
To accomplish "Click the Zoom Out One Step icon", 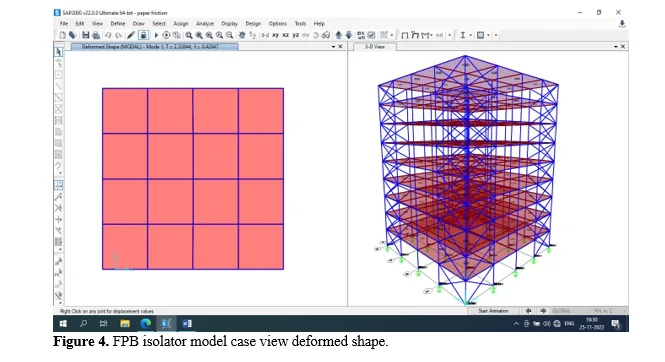I will [229, 35].
